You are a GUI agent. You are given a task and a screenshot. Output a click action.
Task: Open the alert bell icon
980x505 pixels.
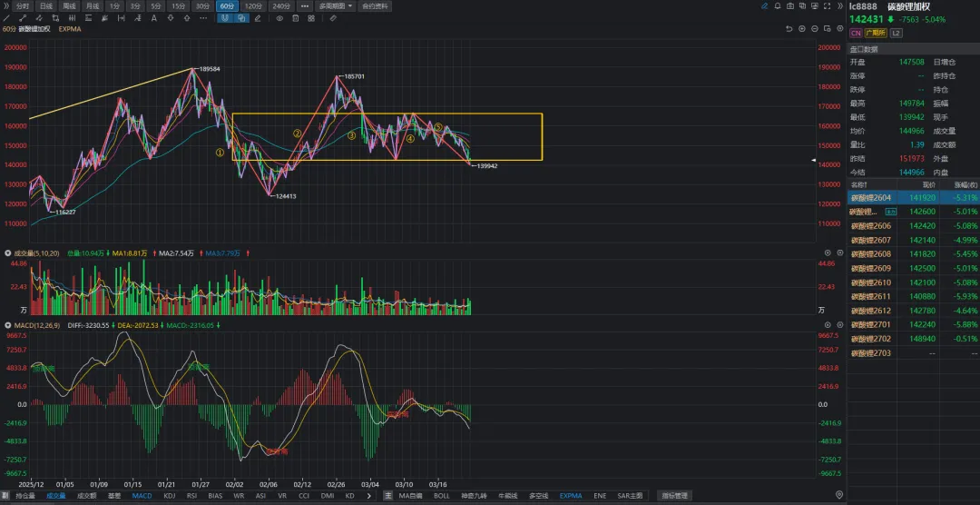[778, 5]
